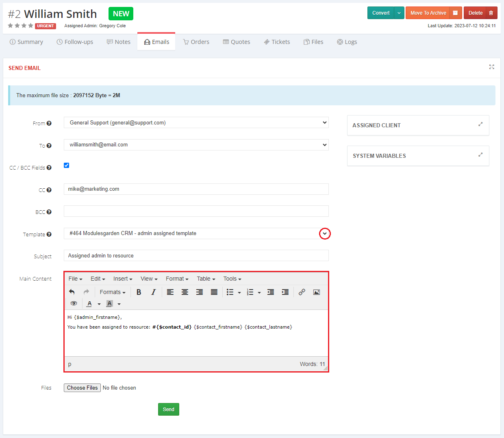
Task: Open the editor Insert menu
Action: [x=123, y=279]
